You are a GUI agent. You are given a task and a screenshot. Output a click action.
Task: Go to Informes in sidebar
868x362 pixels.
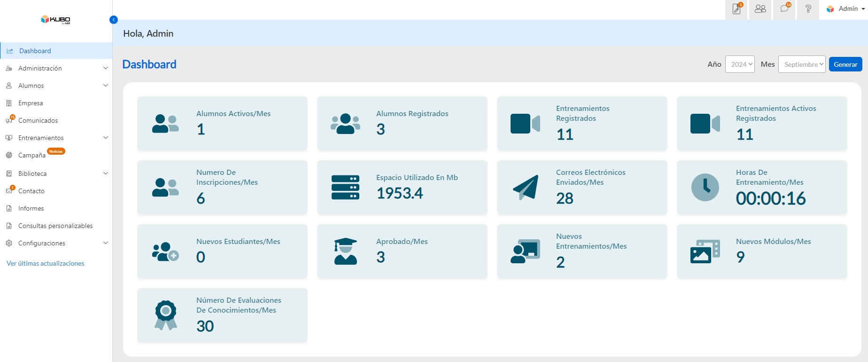(31, 208)
